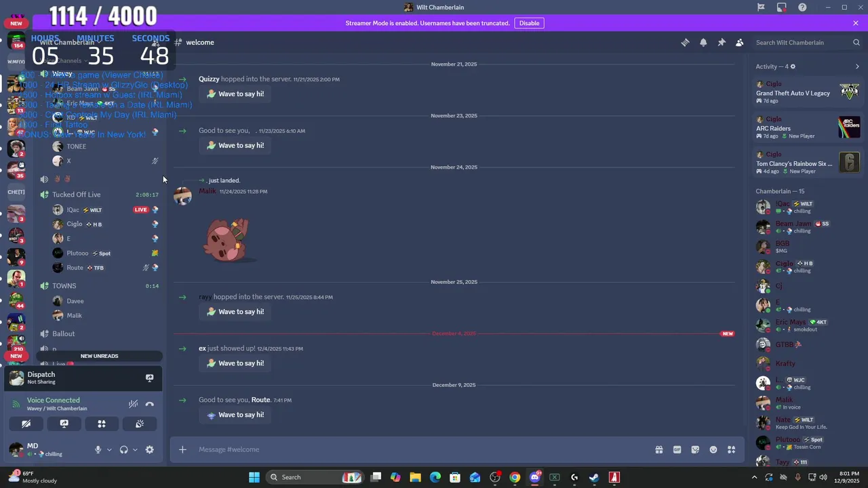The width and height of the screenshot is (868, 488).
Task: Turn on the camera
Action: pos(26,424)
